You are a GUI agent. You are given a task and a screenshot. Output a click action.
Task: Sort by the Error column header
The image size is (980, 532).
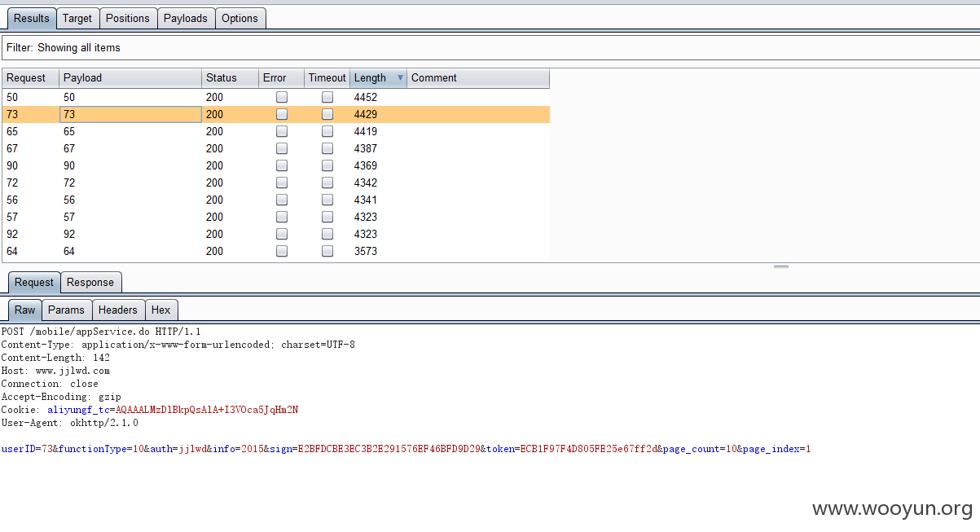[281, 78]
